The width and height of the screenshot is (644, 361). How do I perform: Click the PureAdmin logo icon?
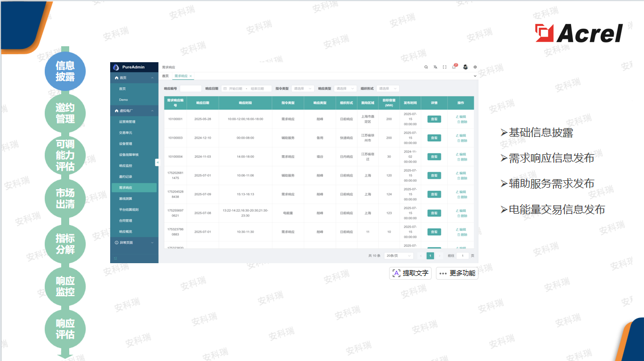click(116, 67)
